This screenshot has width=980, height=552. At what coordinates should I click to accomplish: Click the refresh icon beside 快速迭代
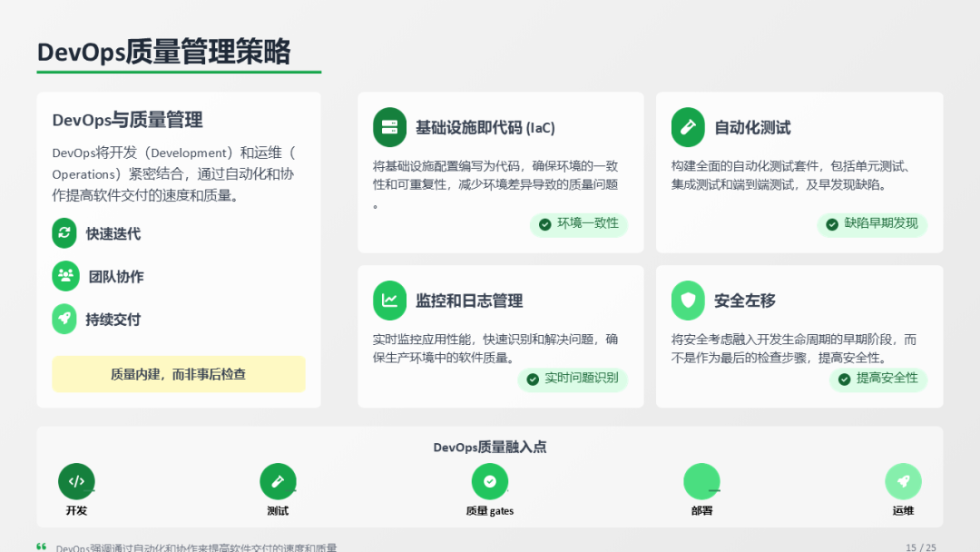tap(64, 233)
